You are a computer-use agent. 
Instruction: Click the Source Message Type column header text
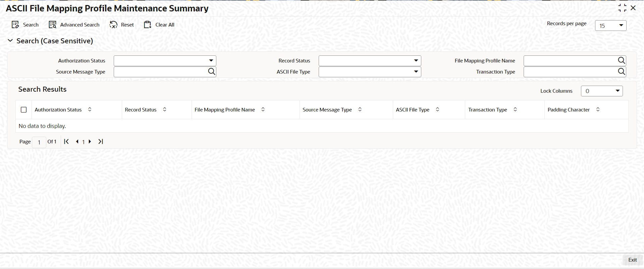pos(327,110)
